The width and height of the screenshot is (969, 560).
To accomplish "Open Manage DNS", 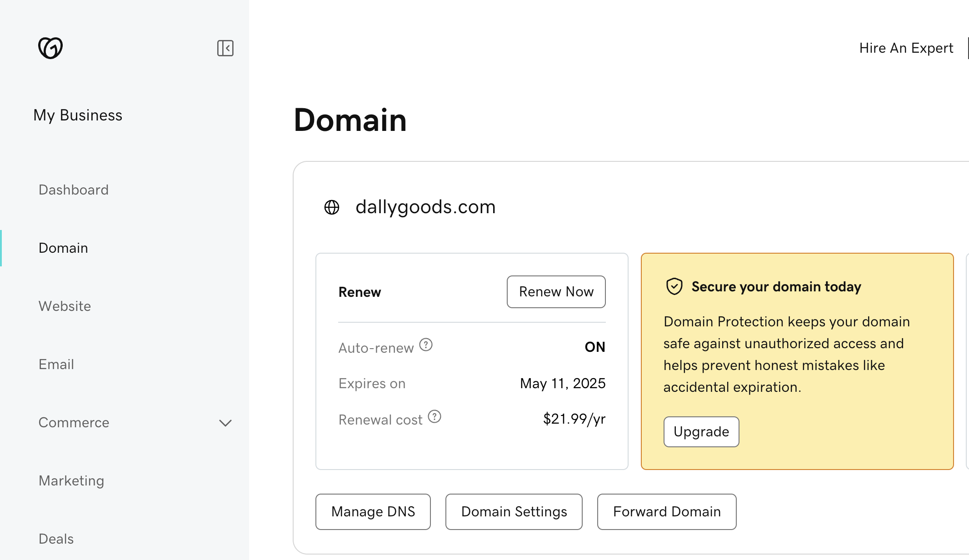I will [x=373, y=511].
